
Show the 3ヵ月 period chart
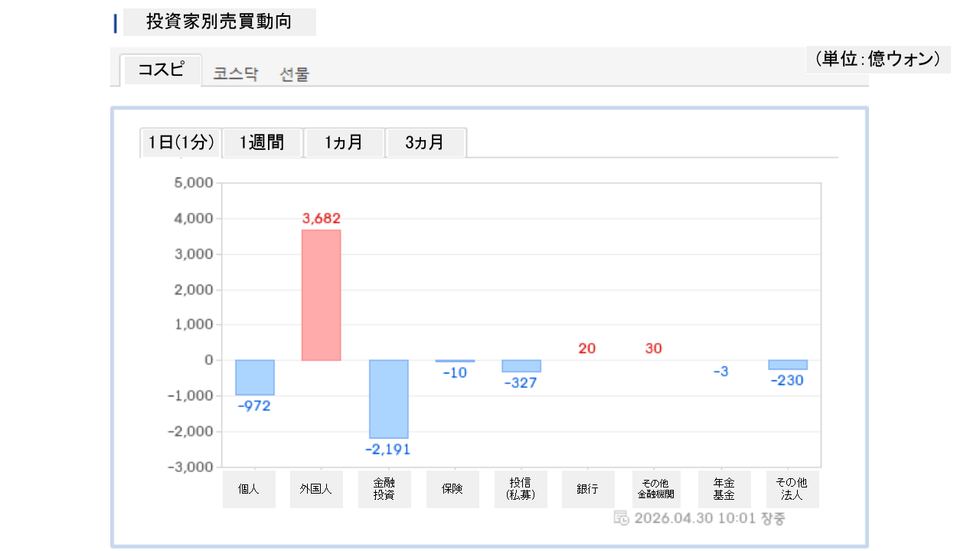point(425,143)
